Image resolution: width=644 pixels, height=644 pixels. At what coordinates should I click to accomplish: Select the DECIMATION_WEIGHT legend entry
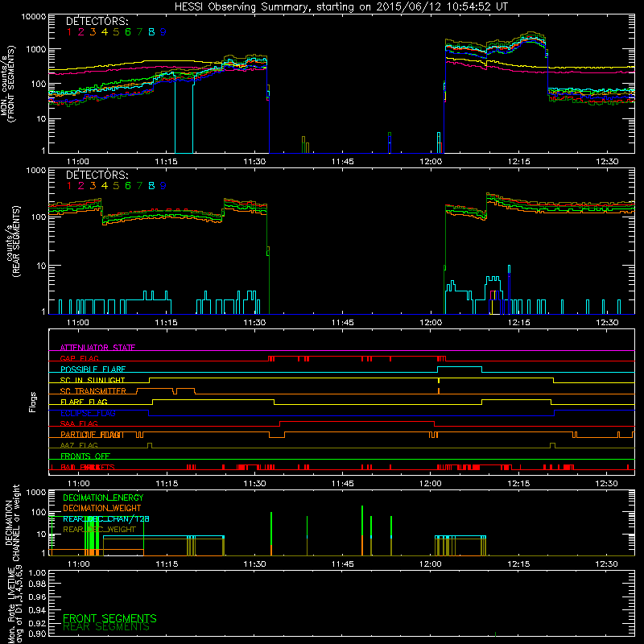point(102,508)
